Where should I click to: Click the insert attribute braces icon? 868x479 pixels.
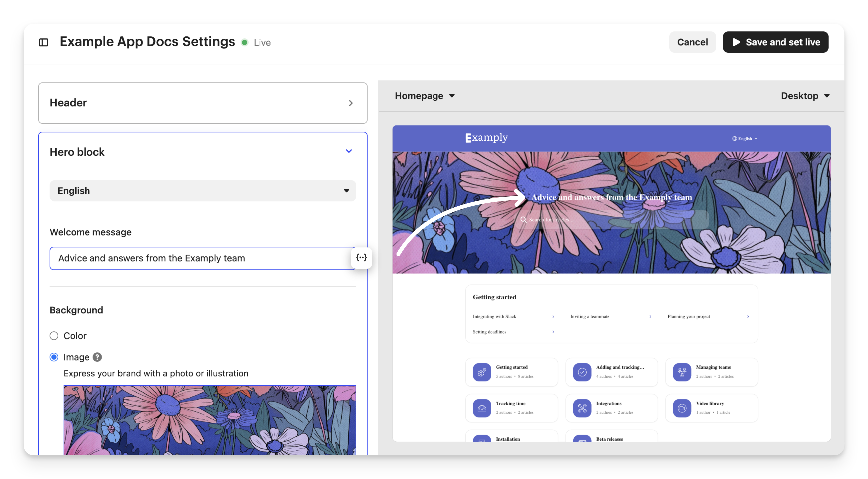(x=361, y=258)
